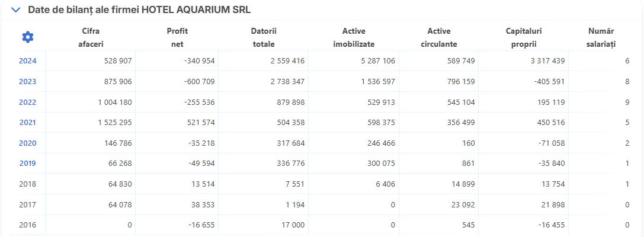Select the 2024 turnover value 528 907

[118, 61]
